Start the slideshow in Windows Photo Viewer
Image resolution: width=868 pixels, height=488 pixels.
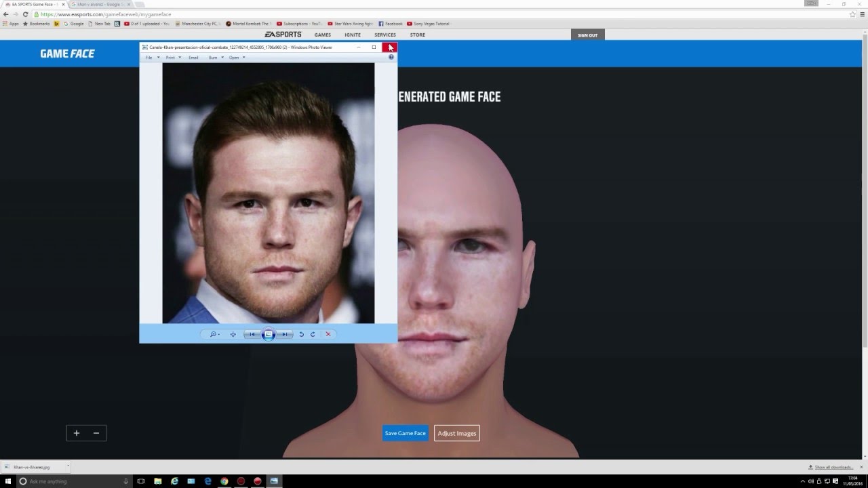[x=268, y=334]
